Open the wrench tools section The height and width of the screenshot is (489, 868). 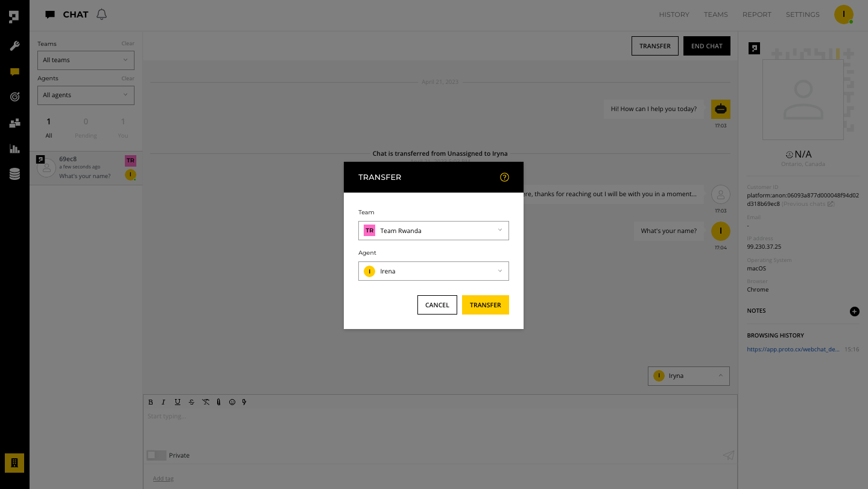coord(14,46)
